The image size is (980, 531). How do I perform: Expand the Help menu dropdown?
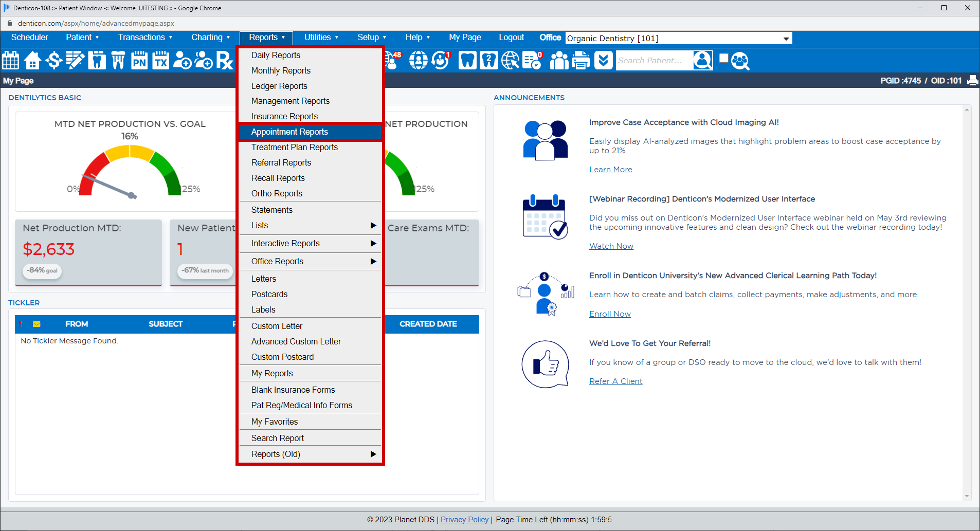418,38
